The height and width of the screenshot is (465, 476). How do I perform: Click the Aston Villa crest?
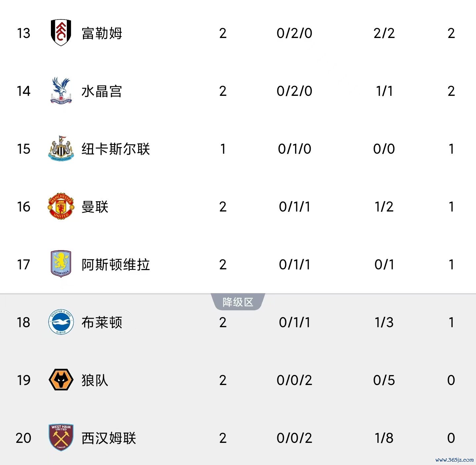(61, 264)
